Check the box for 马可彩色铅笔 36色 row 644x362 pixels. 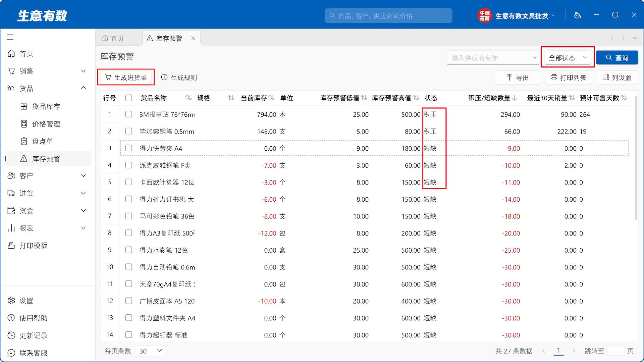click(x=129, y=216)
